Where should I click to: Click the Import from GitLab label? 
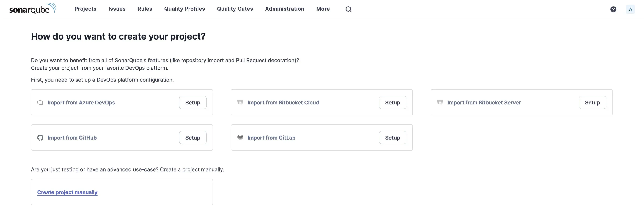pyautogui.click(x=271, y=138)
